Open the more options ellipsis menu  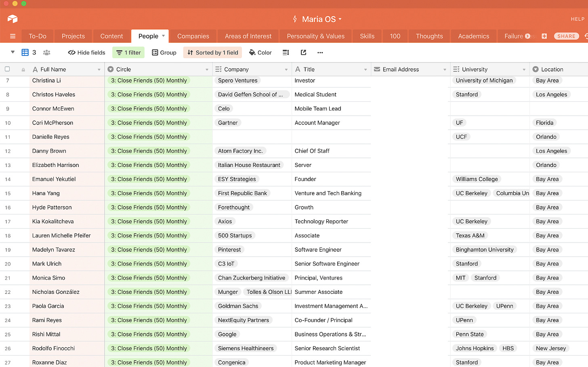click(x=320, y=53)
